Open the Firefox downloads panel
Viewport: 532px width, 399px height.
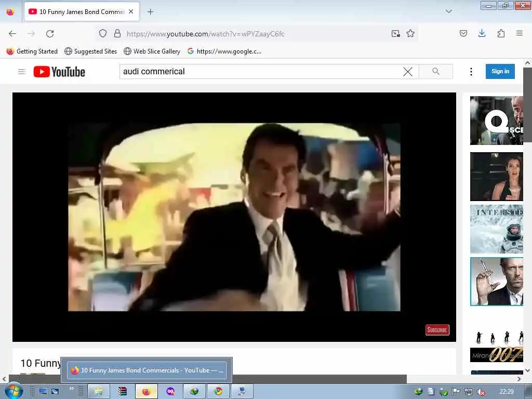482,33
